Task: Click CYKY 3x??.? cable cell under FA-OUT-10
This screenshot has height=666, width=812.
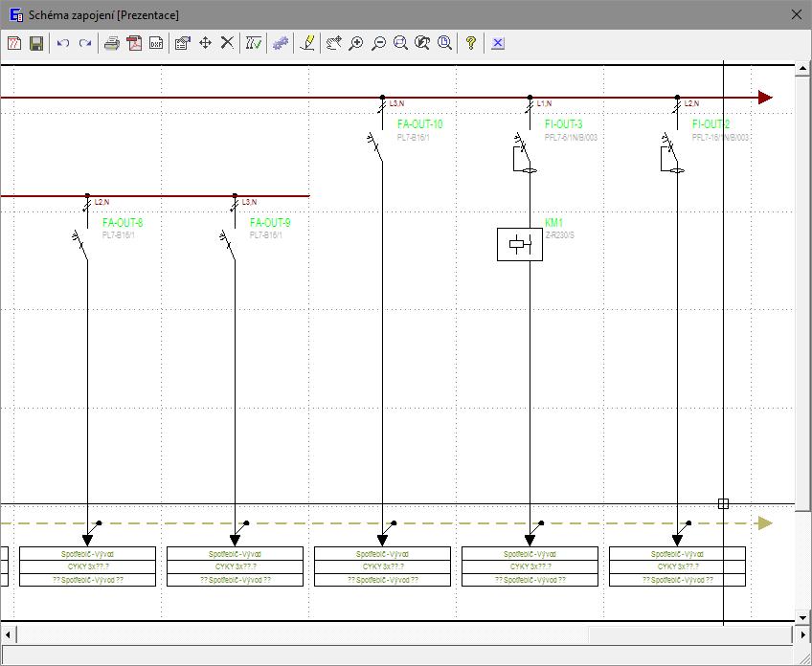Action: [383, 566]
